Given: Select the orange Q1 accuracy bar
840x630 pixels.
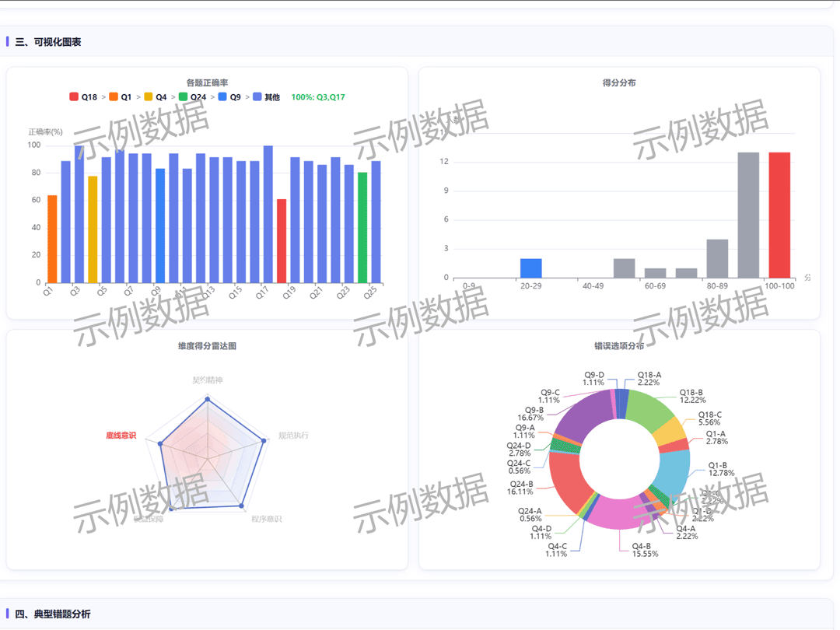Looking at the screenshot, I should pyautogui.click(x=52, y=239).
